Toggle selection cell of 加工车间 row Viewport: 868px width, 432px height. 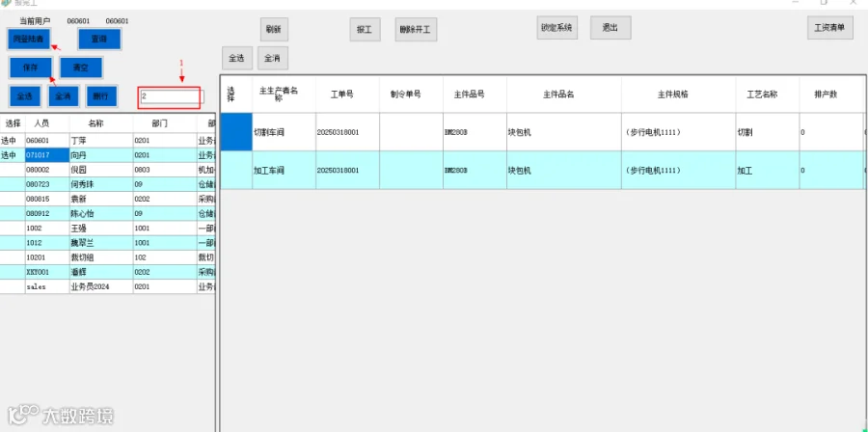pos(236,171)
